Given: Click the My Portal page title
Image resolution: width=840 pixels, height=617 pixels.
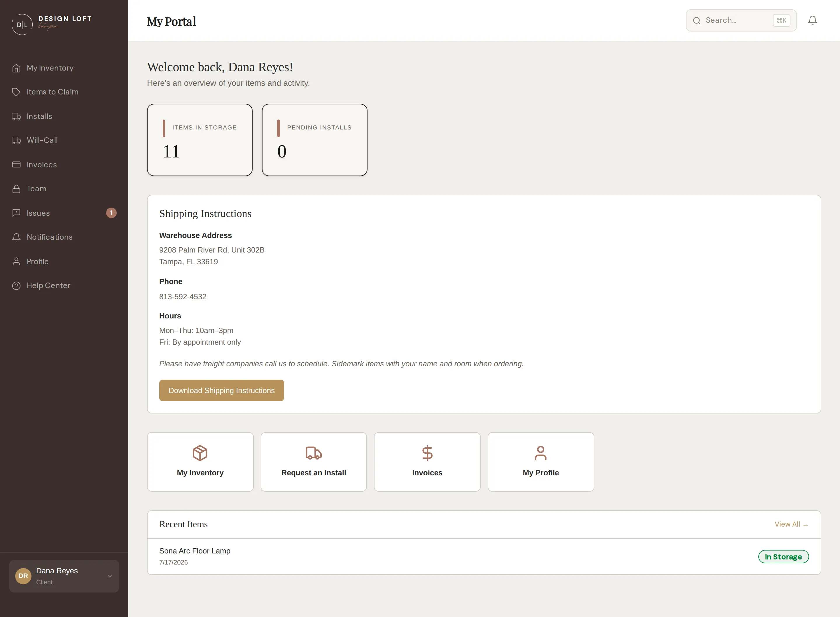Looking at the screenshot, I should (171, 21).
